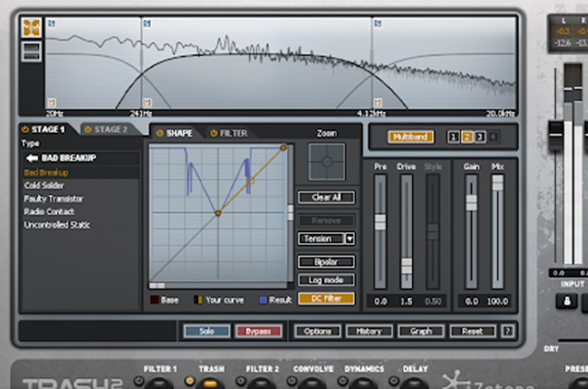
Task: Select the center orange curve node
Action: [x=218, y=213]
